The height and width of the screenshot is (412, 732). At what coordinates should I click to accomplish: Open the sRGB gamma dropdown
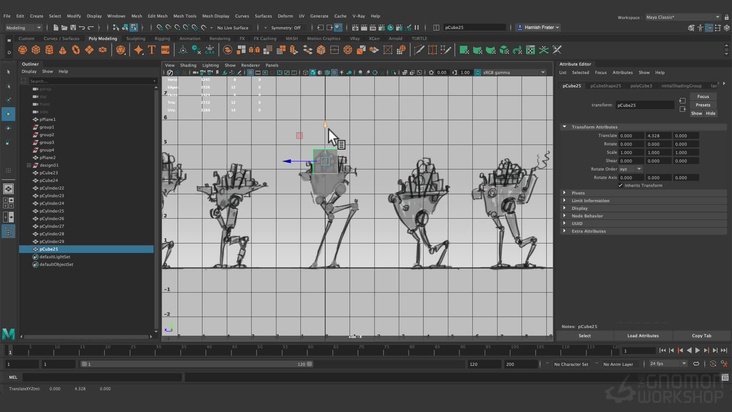coord(514,72)
